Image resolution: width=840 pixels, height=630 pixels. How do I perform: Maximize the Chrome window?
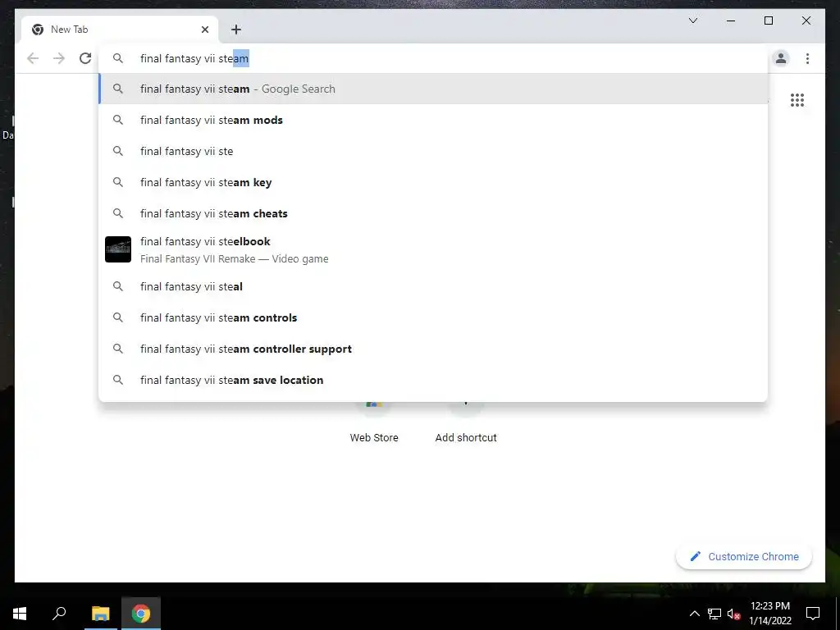pos(768,21)
